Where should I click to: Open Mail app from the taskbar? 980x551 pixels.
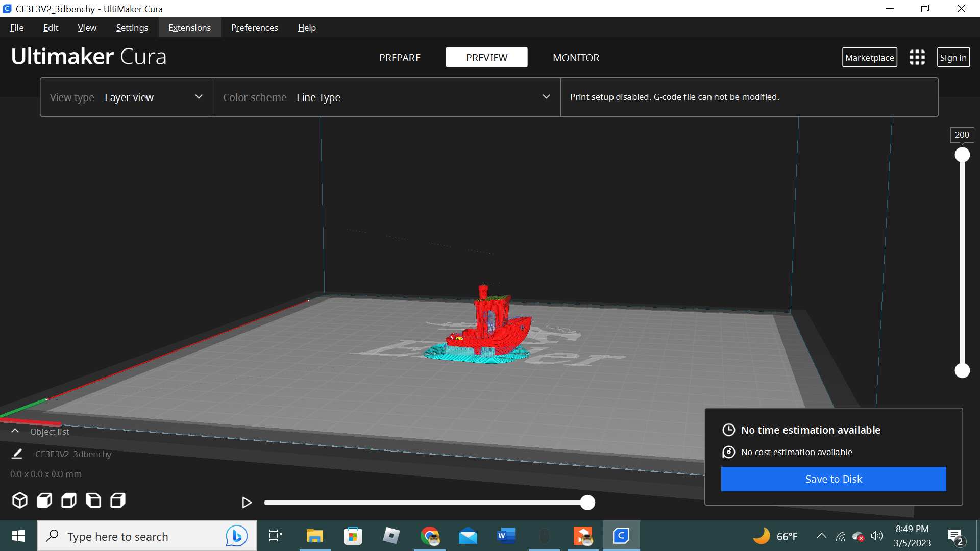(468, 536)
